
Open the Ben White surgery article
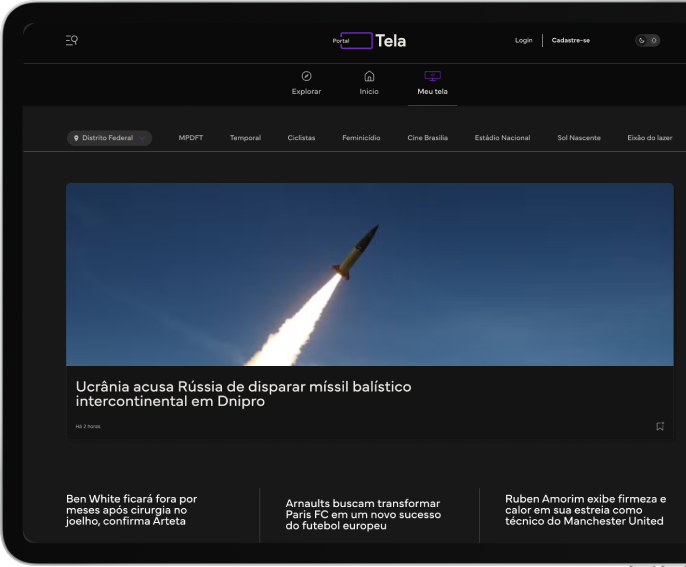[131, 510]
